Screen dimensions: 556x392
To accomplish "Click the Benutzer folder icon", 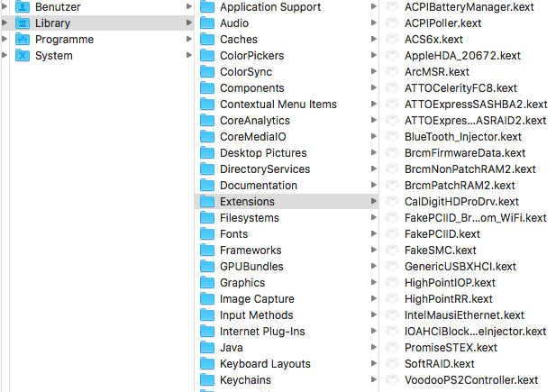I will point(23,6).
